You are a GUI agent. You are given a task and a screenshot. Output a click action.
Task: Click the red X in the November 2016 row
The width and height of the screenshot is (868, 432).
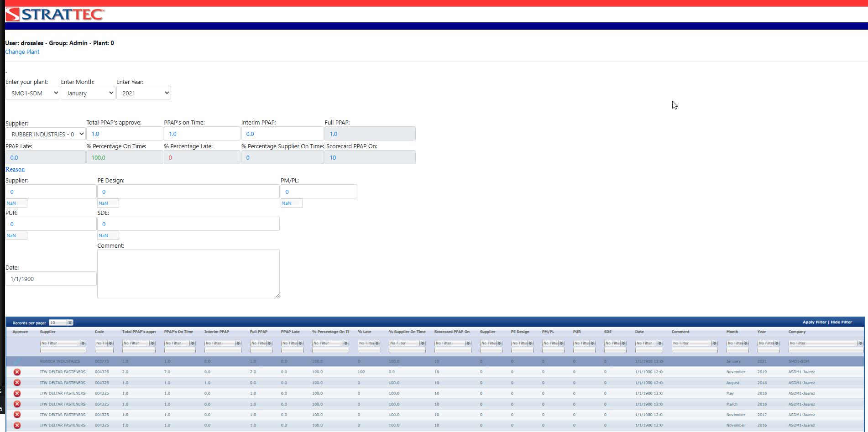17,425
